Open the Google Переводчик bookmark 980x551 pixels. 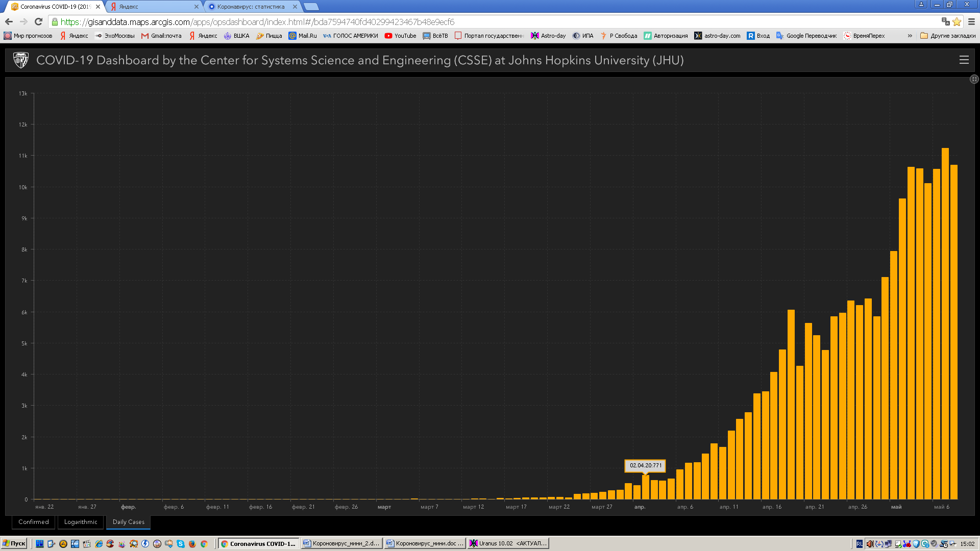point(806,36)
